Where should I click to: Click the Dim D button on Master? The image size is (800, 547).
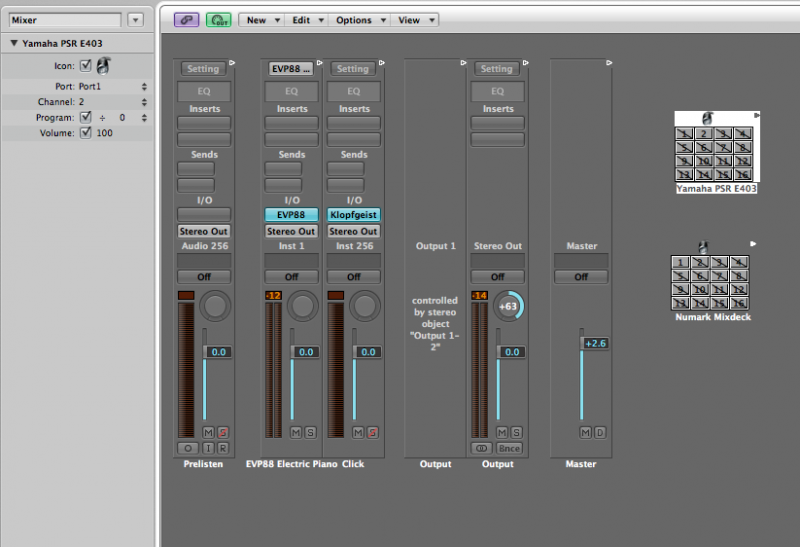point(600,432)
